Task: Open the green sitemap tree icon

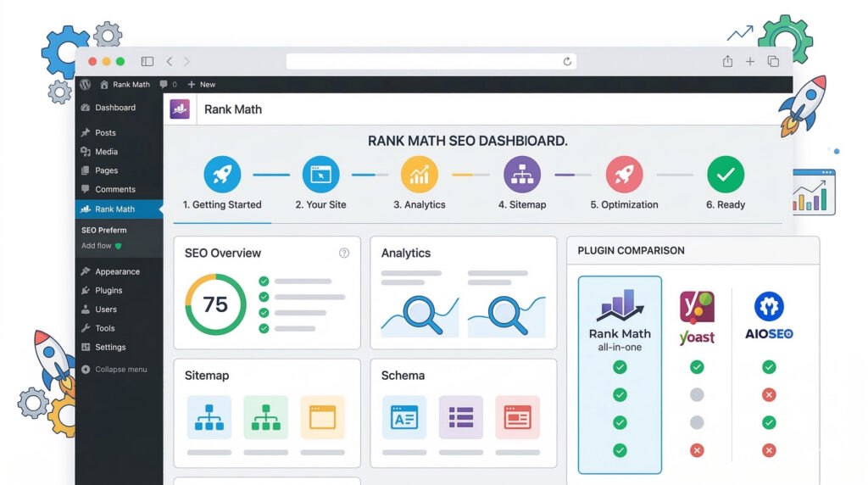Action: tap(265, 417)
